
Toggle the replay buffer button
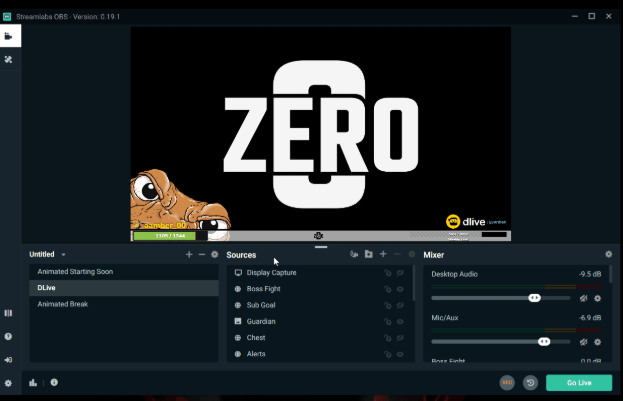[x=530, y=383]
